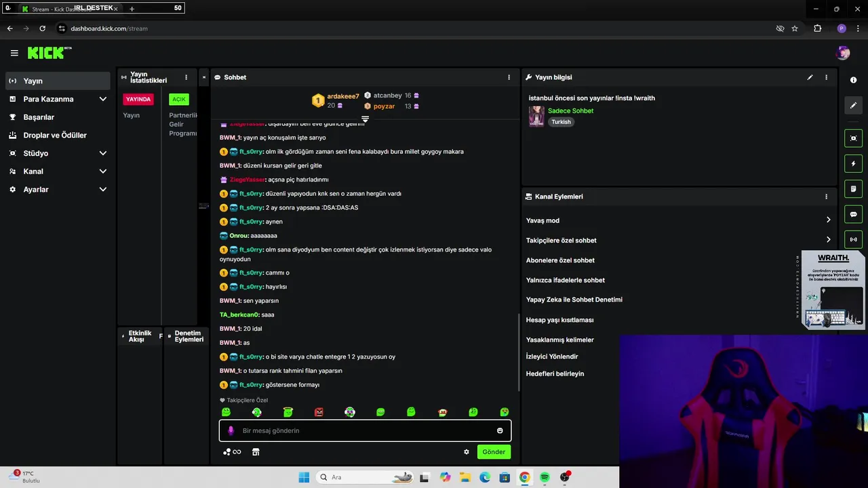
Task: Pick the emote wearing headphones with purple eyes
Action: pyautogui.click(x=349, y=412)
